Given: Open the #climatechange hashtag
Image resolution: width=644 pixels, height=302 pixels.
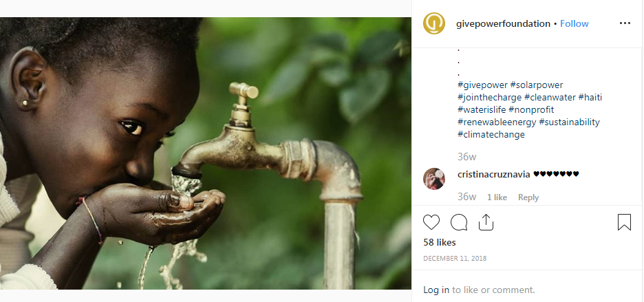Looking at the screenshot, I should pyautogui.click(x=491, y=134).
